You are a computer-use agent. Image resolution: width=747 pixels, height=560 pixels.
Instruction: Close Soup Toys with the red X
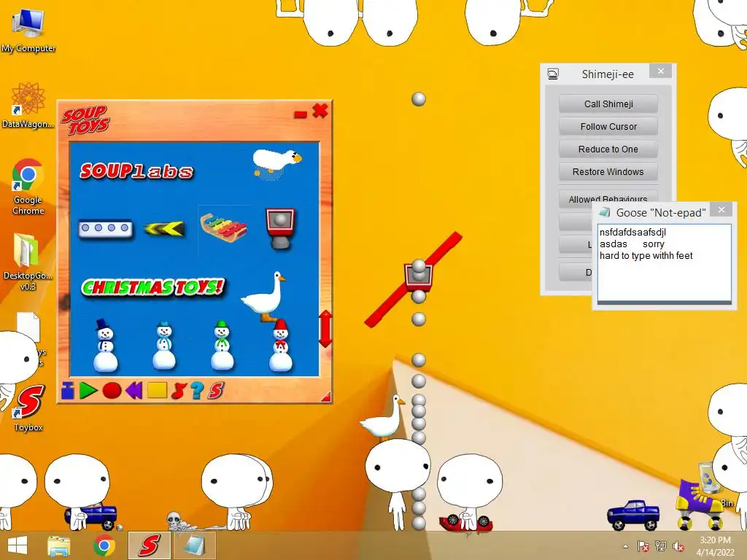320,111
